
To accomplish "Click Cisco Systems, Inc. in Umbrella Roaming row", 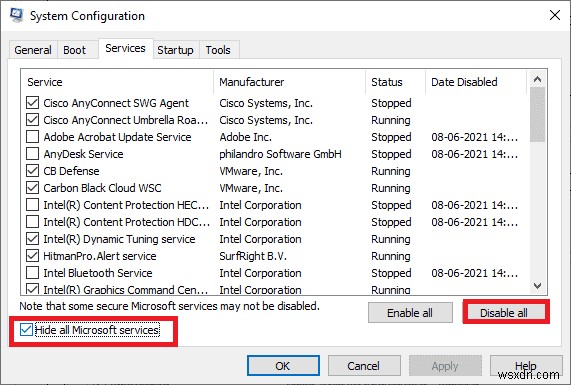I will [x=266, y=120].
